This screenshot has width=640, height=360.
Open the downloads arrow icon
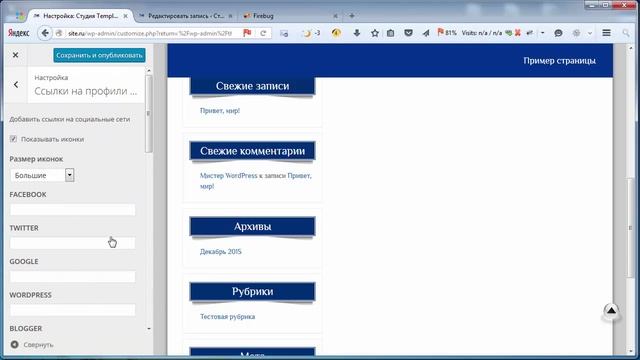point(357,33)
